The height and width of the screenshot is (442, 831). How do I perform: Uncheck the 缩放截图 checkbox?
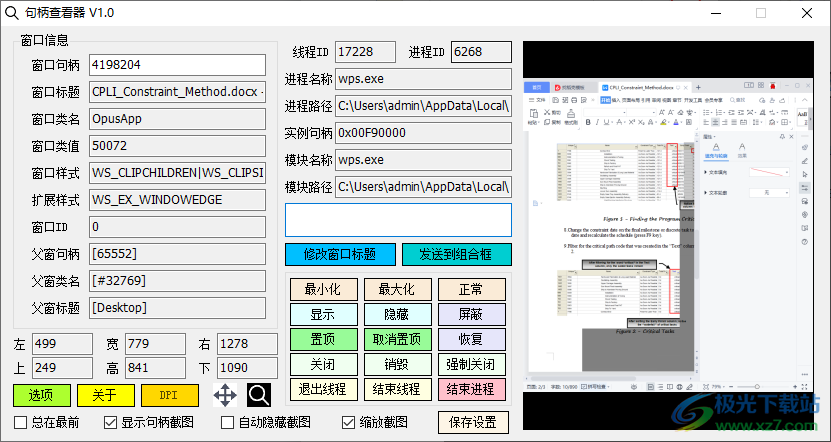pyautogui.click(x=348, y=422)
